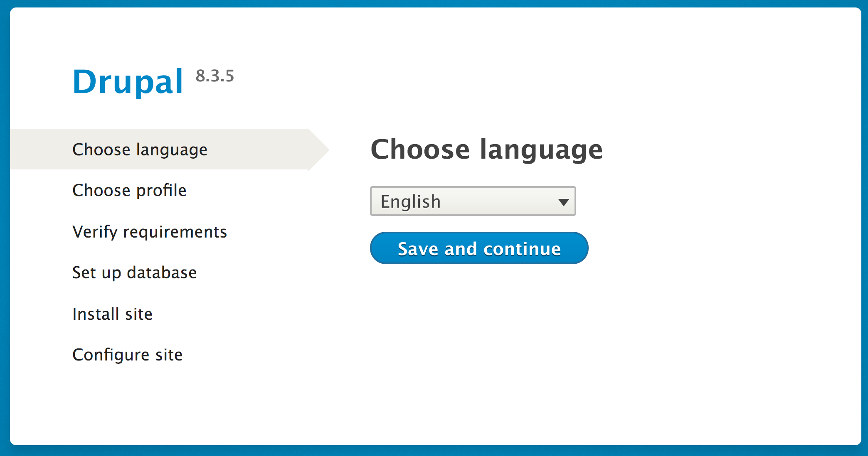868x456 pixels.
Task: Click the word profile in sidebar steps
Action: 161,190
